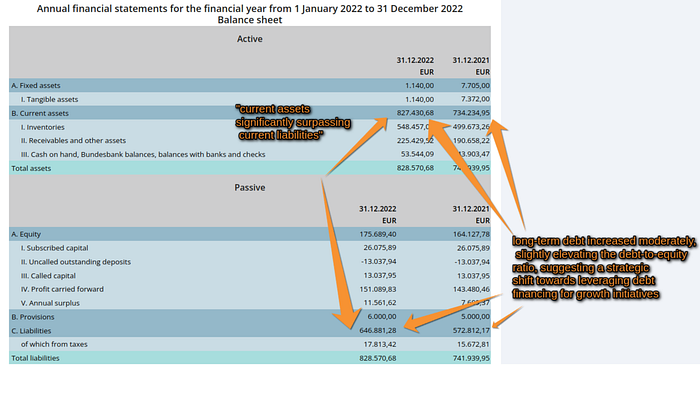
Task: Select annual surplus value 11.561,62
Action: click(379, 302)
